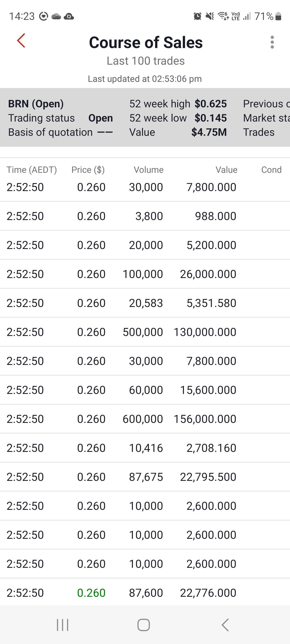This screenshot has height=644, width=290.
Task: Tap the Wi-Fi status icon
Action: 223,16
